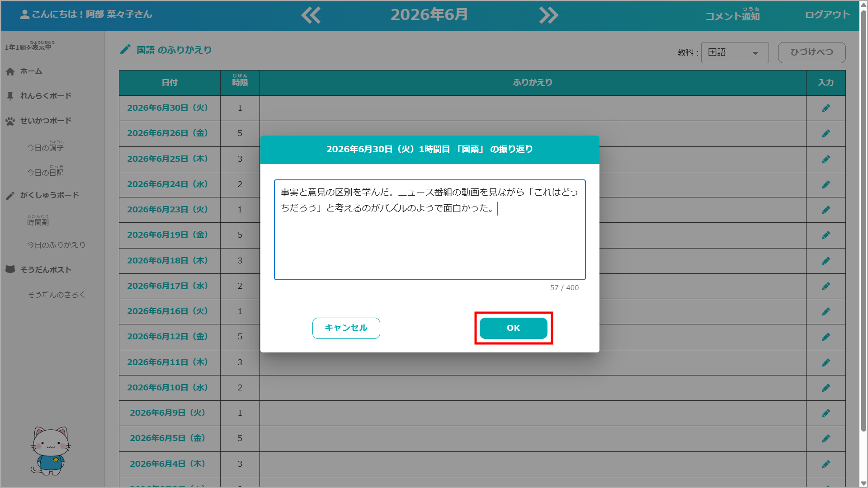Select 今日のふりかえり in the sidebar

pyautogui.click(x=56, y=245)
